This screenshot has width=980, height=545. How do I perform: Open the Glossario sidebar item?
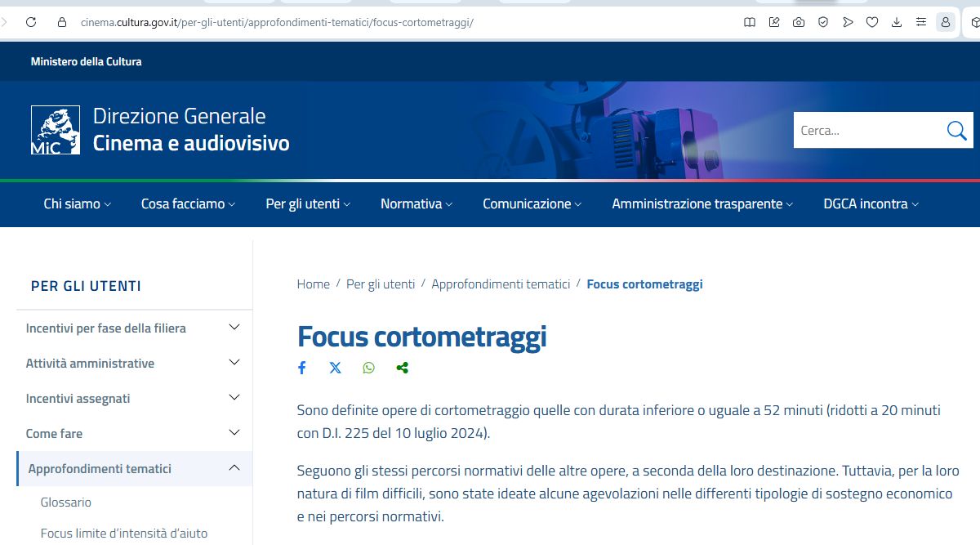point(66,503)
